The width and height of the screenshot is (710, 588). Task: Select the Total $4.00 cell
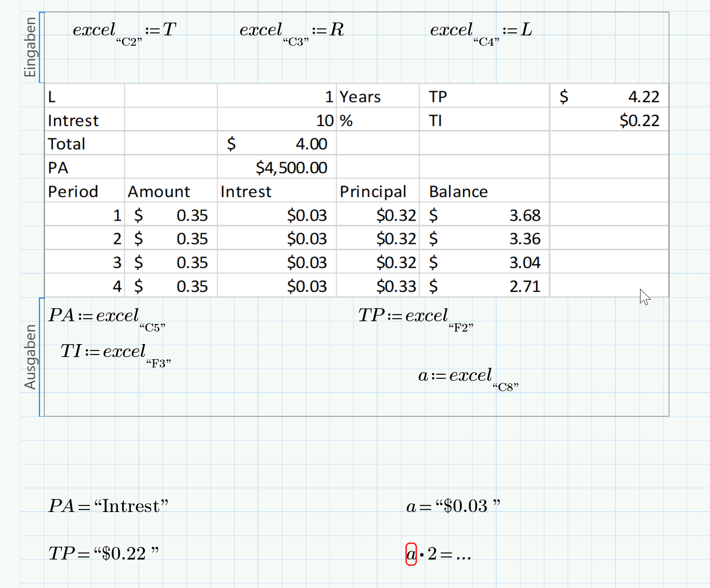(x=276, y=144)
